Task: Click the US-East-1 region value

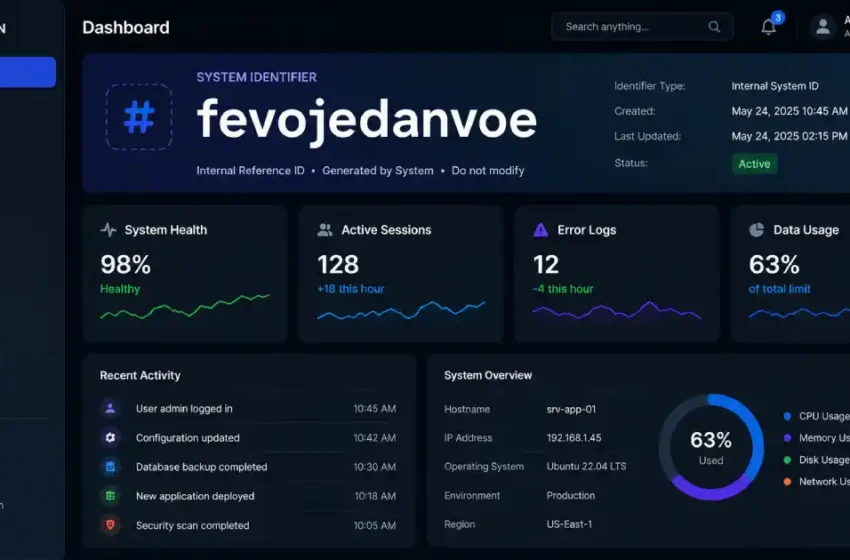Action: pyautogui.click(x=569, y=524)
